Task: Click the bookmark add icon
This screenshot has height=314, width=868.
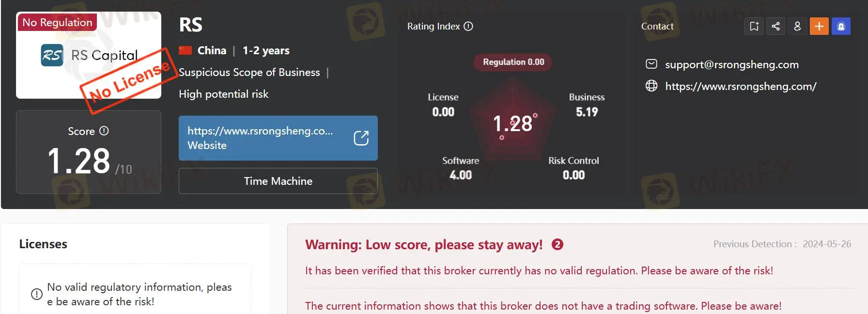Action: coord(754,26)
